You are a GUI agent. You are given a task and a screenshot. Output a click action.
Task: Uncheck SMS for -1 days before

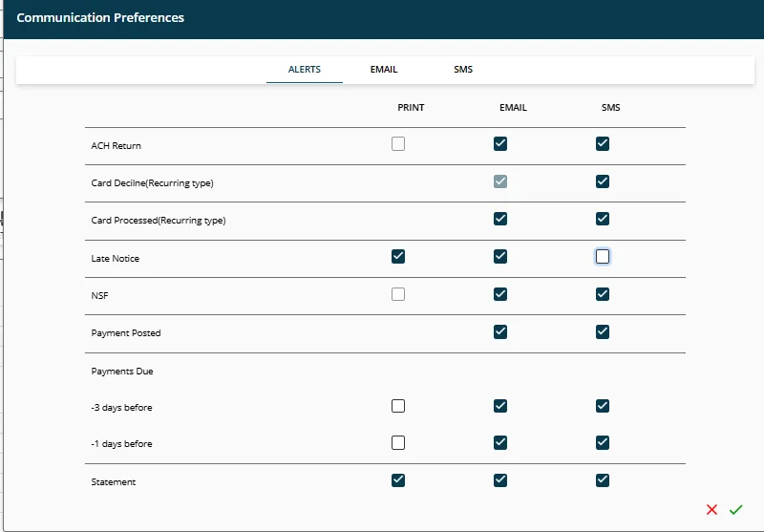point(603,443)
